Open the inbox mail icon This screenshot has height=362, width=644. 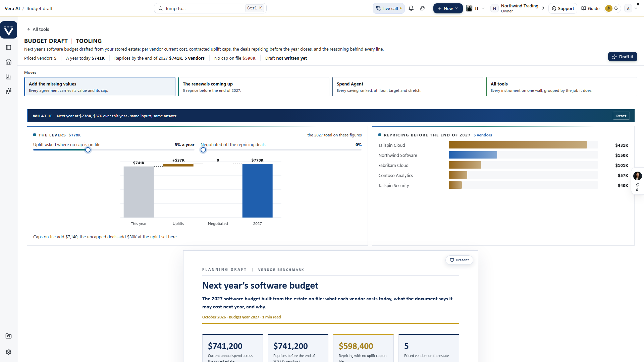coord(422,8)
